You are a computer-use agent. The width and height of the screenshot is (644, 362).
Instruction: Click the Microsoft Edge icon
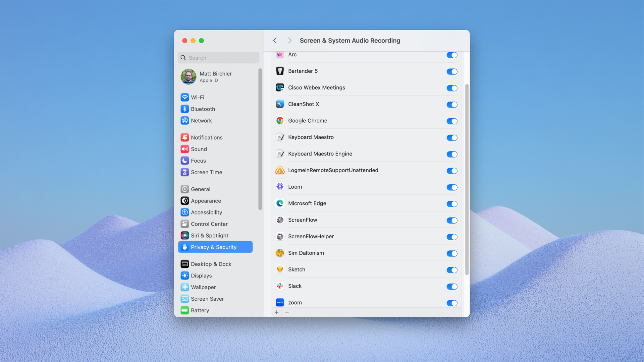280,203
